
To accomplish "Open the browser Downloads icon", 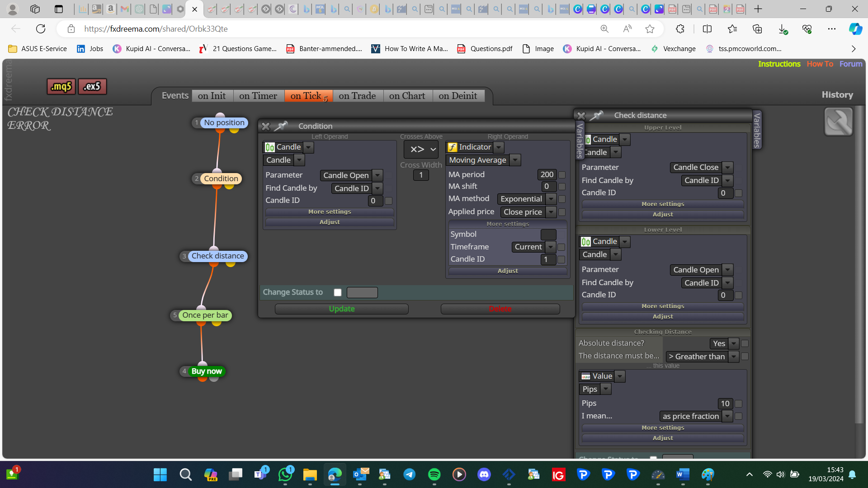I will [783, 29].
